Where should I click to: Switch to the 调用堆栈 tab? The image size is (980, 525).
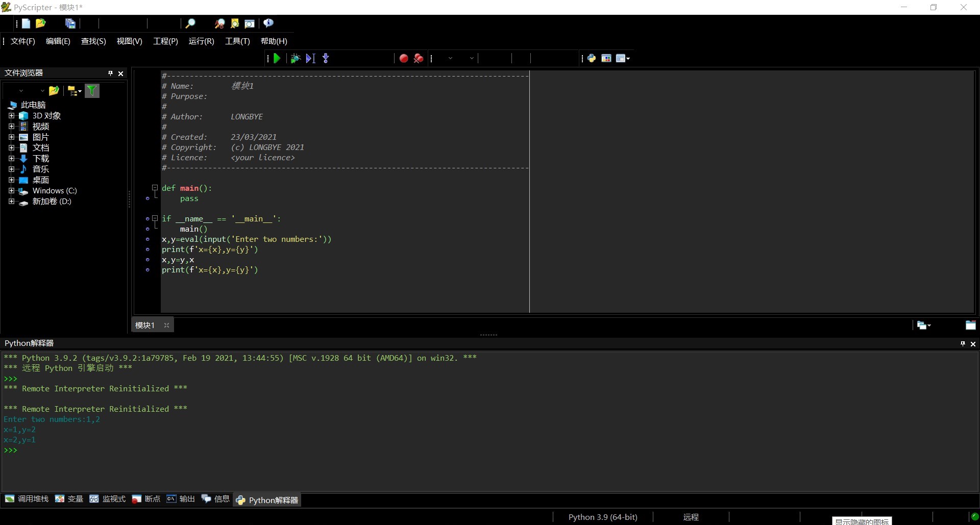point(27,499)
